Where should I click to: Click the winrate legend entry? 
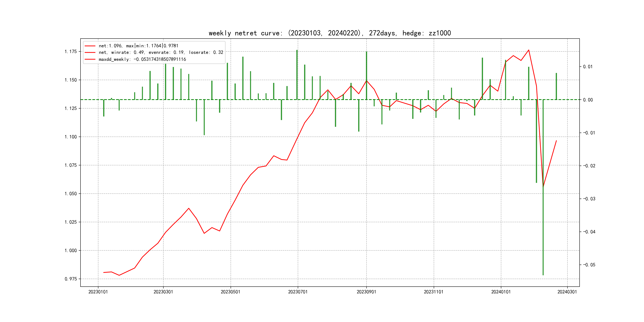161,52
